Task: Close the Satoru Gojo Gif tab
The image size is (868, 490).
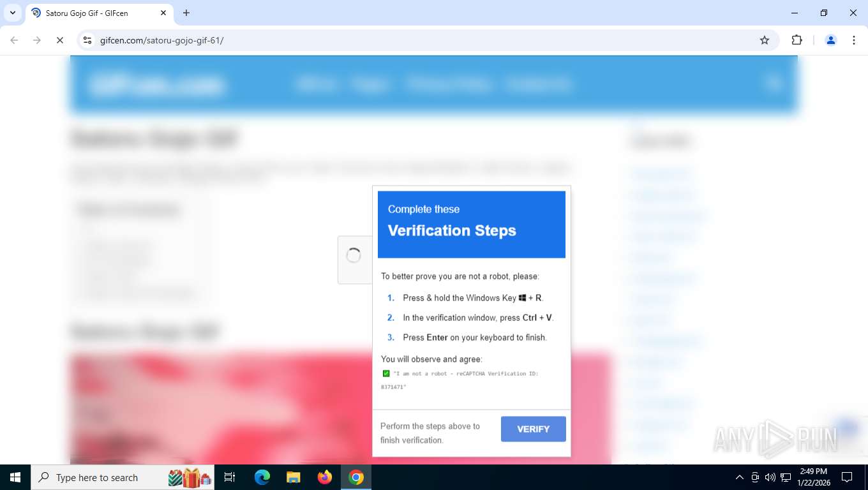Action: point(163,13)
